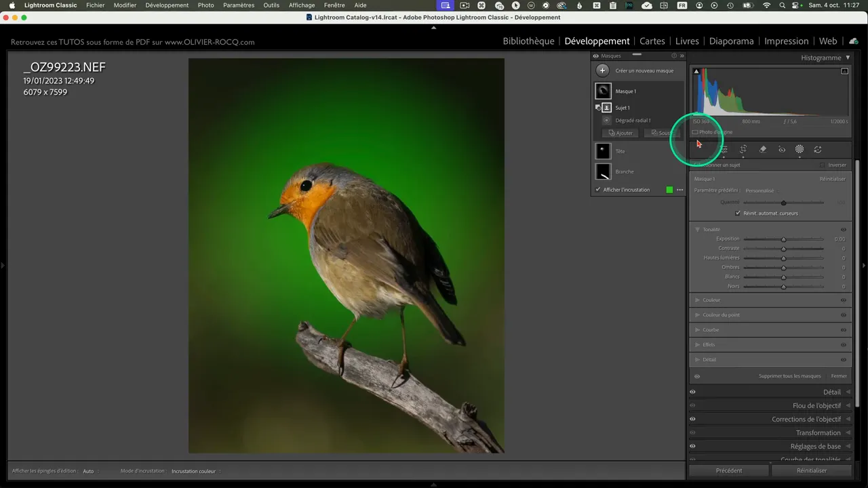
Task: Click the plus icon to create new mask
Action: pos(602,70)
